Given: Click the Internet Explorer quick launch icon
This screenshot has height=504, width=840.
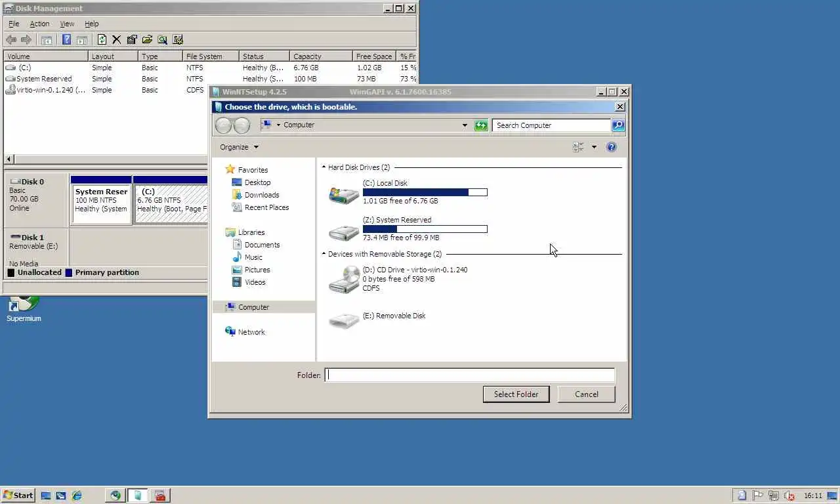Looking at the screenshot, I should tap(77, 495).
